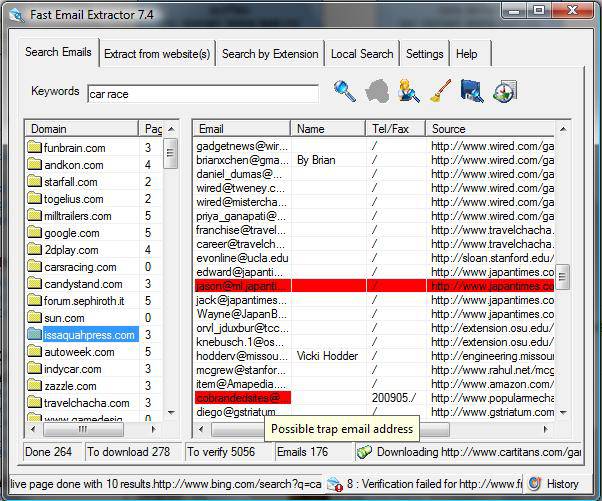The height and width of the screenshot is (501, 602).
Task: Switch to the Search Emails tab
Action: pyautogui.click(x=58, y=52)
